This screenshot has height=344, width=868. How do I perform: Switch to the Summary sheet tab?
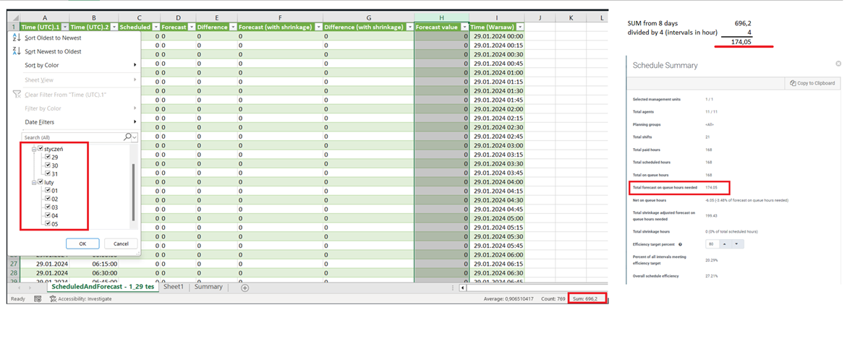(208, 287)
